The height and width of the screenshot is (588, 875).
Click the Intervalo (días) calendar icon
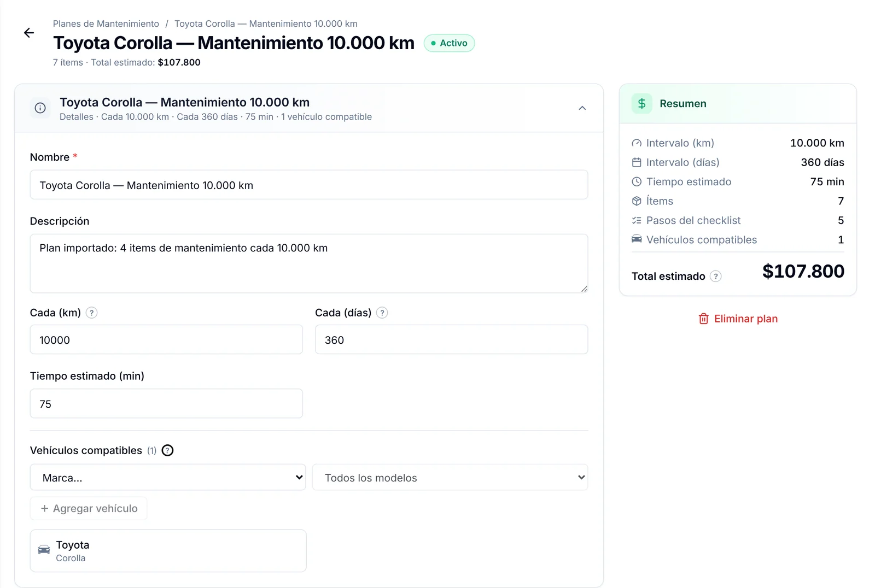[x=637, y=162]
